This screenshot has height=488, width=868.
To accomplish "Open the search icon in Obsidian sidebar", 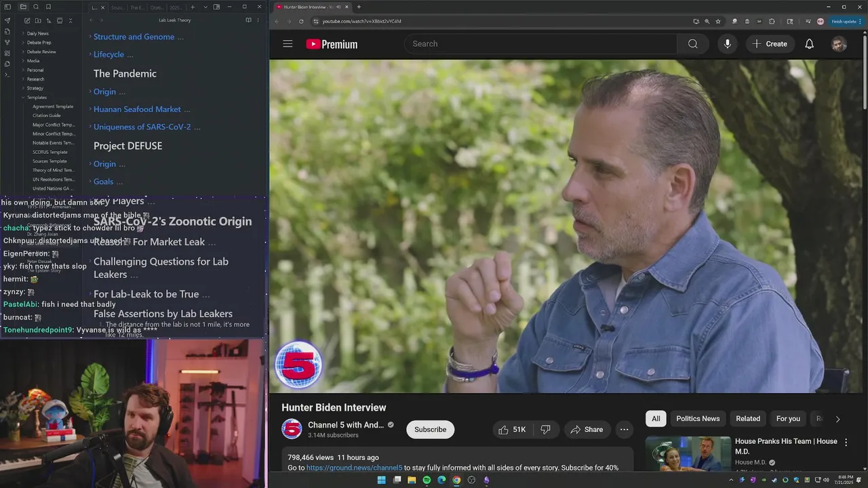I will pyautogui.click(x=36, y=7).
